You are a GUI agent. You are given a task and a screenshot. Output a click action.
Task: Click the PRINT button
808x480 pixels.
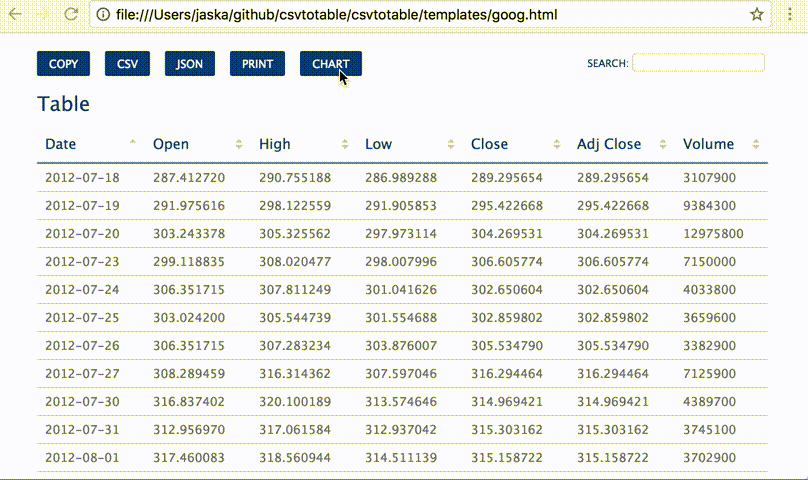coord(257,63)
